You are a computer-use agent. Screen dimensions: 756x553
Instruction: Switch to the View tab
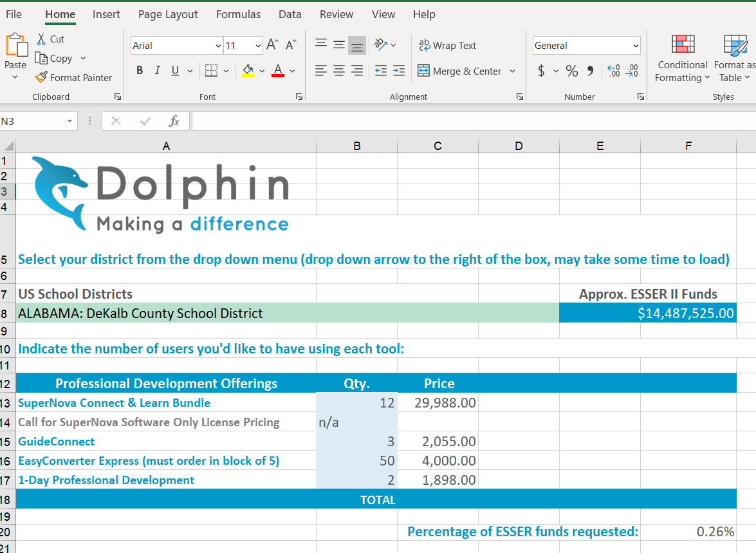(x=383, y=14)
